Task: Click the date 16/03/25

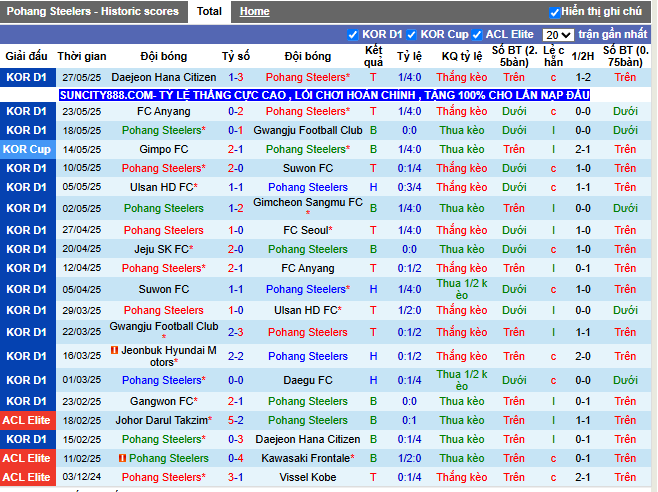Action: coord(82,356)
